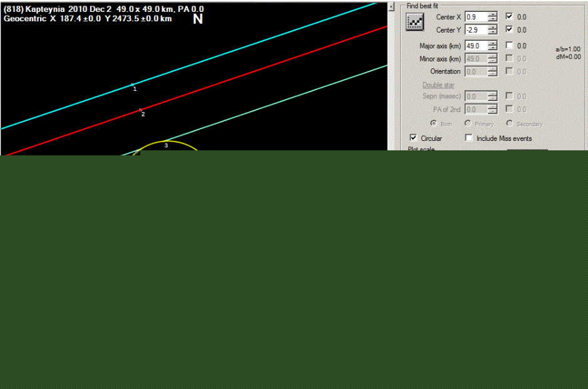Click the dM=0.00 text
Screen dimensions: 588x389
(x=569, y=57)
